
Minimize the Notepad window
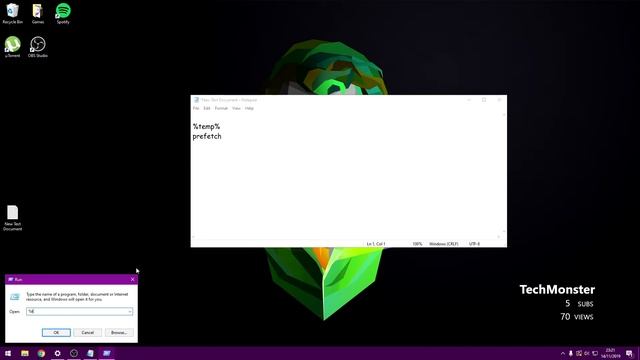469,100
